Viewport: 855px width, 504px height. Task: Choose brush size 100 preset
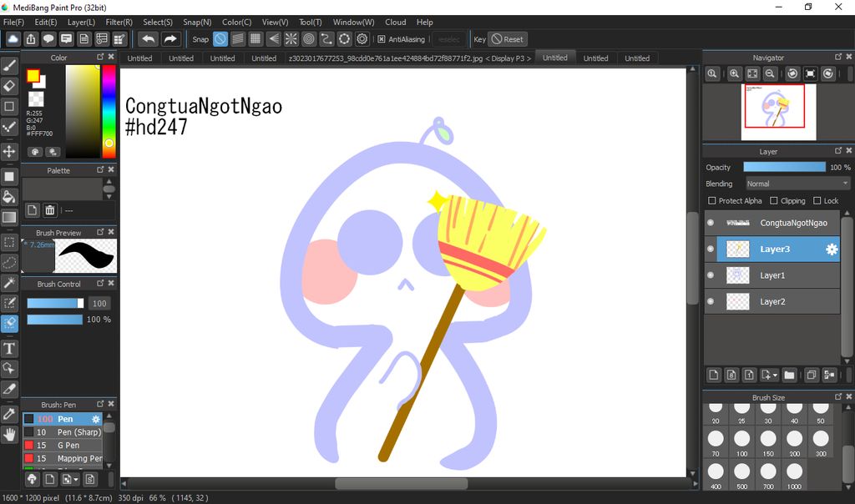click(741, 442)
